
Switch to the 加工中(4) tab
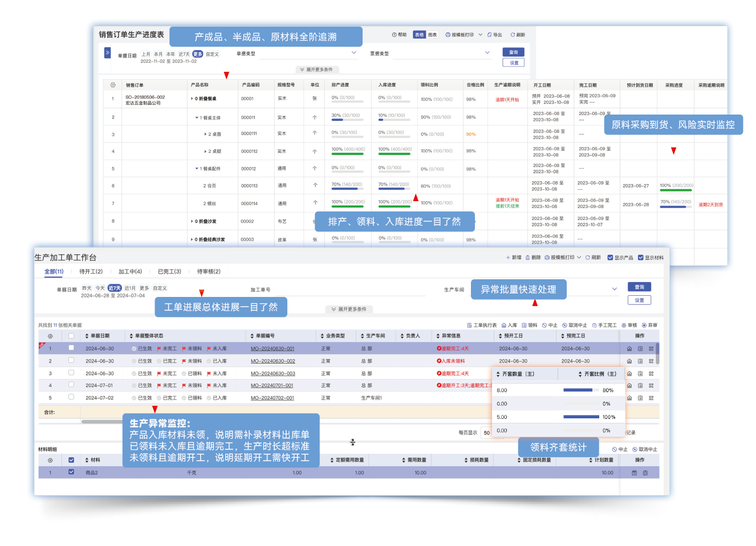pos(130,271)
